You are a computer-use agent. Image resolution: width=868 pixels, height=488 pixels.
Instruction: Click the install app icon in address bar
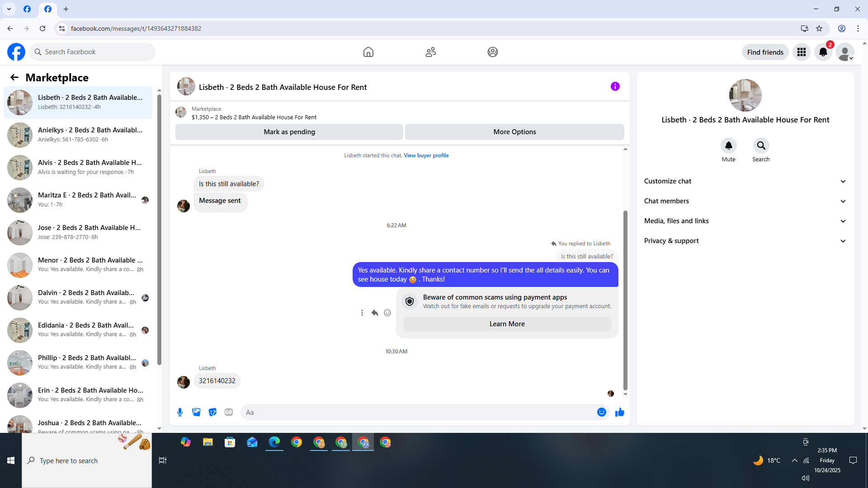coord(804,28)
